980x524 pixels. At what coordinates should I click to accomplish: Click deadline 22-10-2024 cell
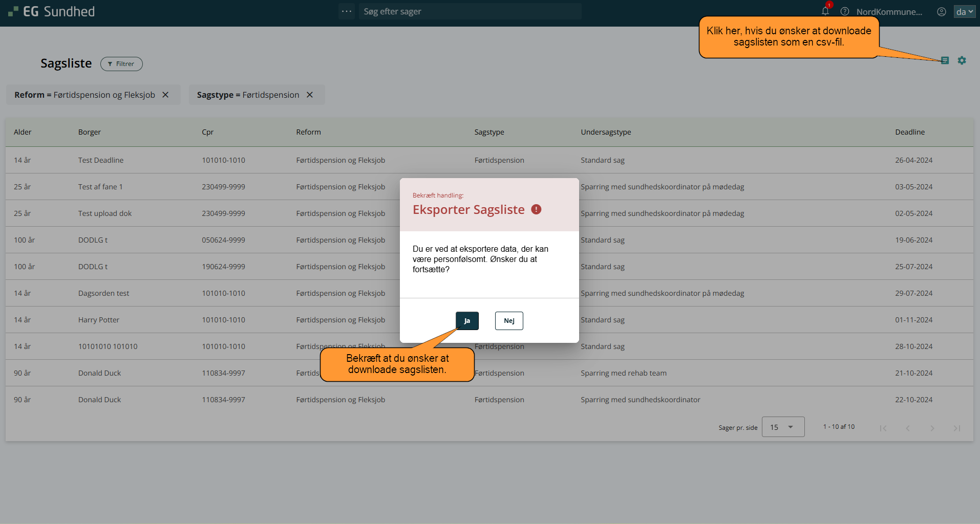pyautogui.click(x=914, y=400)
